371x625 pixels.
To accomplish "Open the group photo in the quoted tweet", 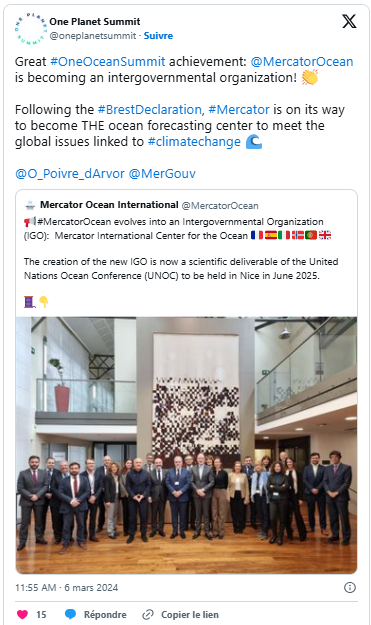I will coord(186,445).
